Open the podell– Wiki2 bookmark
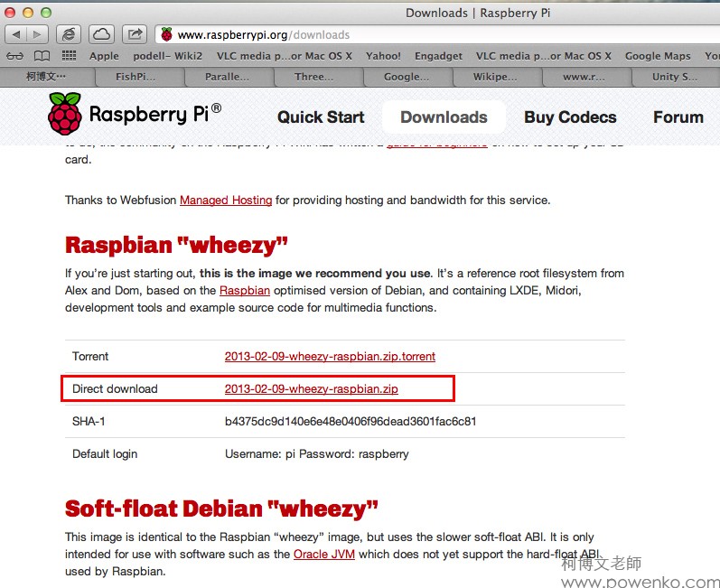Viewport: 720px width, 588px height. pyautogui.click(x=168, y=56)
